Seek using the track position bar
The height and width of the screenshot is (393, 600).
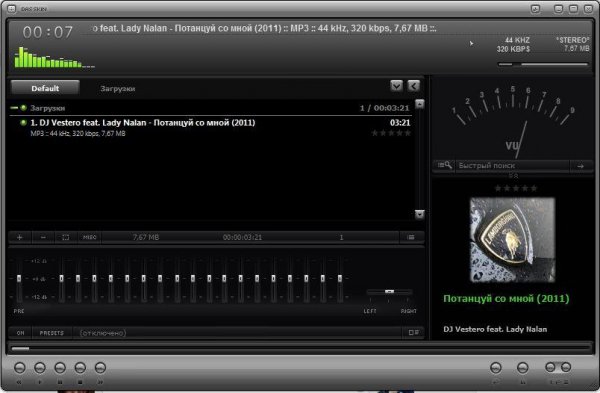300,349
